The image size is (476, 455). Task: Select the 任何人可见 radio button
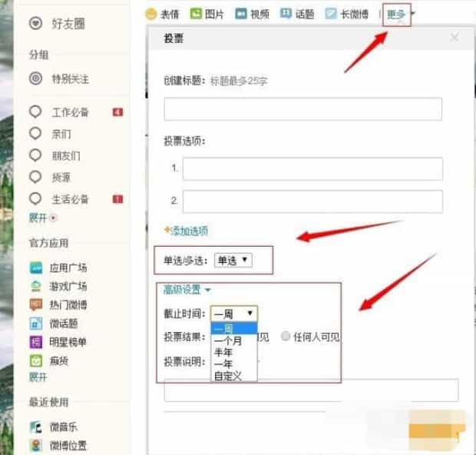tap(286, 336)
